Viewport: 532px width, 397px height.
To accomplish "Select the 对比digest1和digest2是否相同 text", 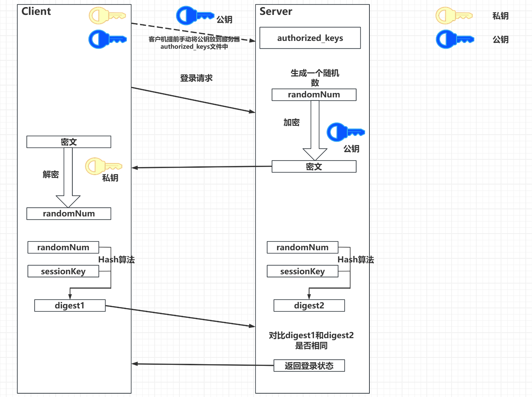I will pyautogui.click(x=311, y=340).
